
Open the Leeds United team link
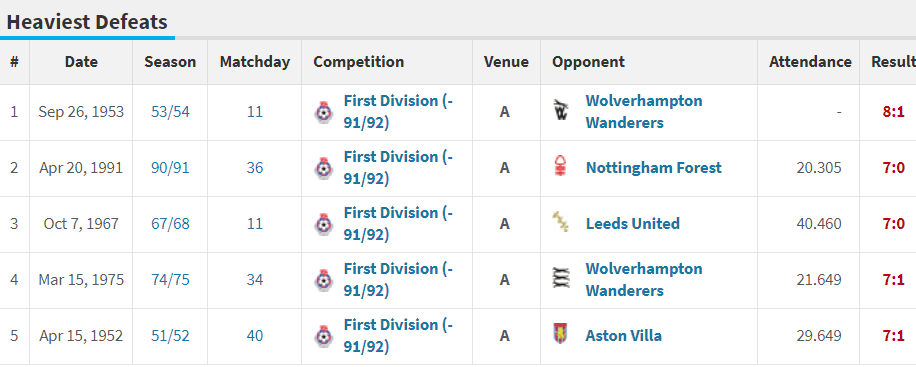tap(633, 224)
